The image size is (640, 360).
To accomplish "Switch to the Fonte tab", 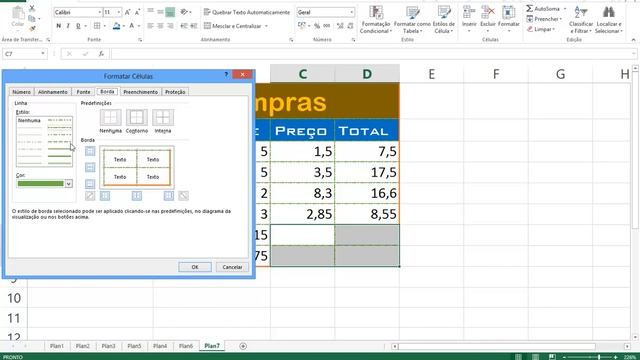I will click(x=84, y=92).
